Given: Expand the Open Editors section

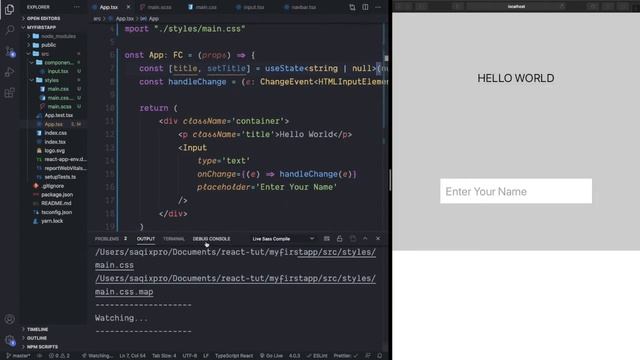Looking at the screenshot, I should (x=43, y=18).
